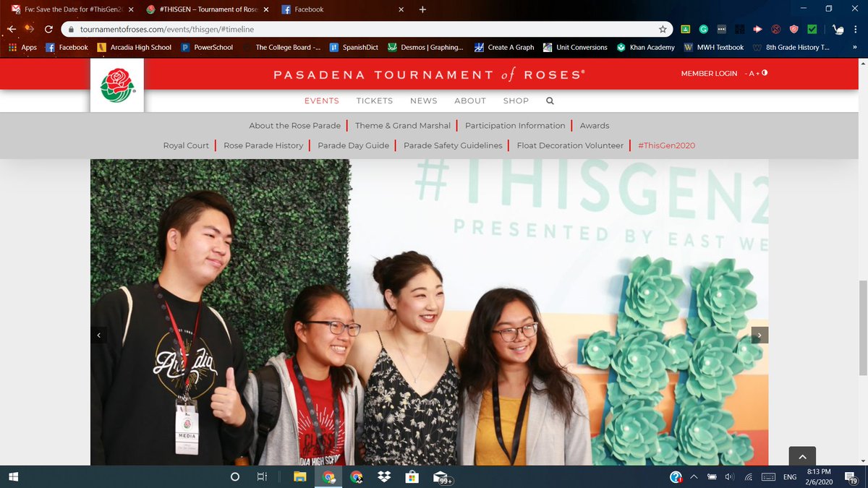The height and width of the screenshot is (488, 868).
Task: Open the Facebook bookmark
Action: 67,47
